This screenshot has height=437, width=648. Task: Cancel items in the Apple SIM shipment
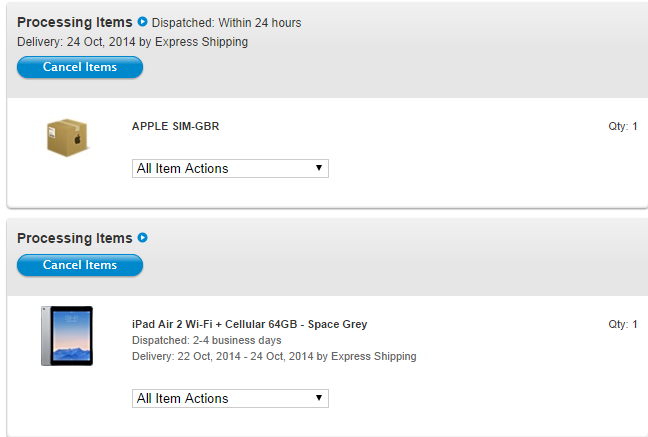[80, 67]
